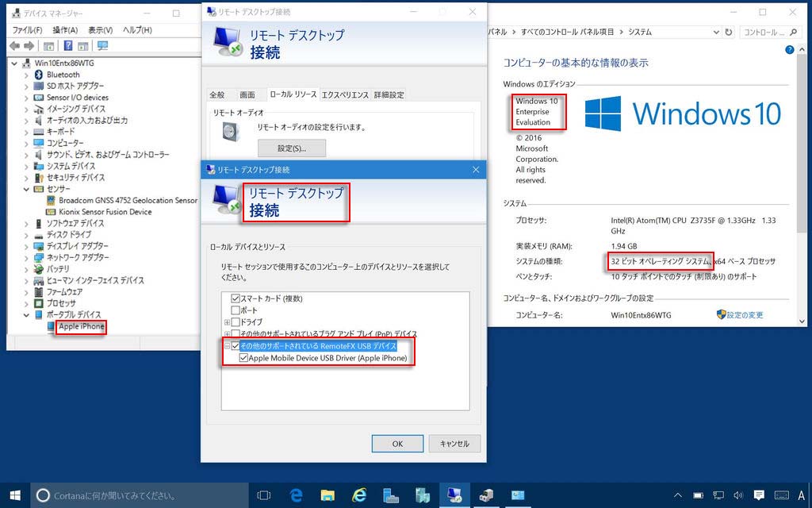Switch to the 全般 tab
Screen dimensions: 812x508
tap(217, 95)
